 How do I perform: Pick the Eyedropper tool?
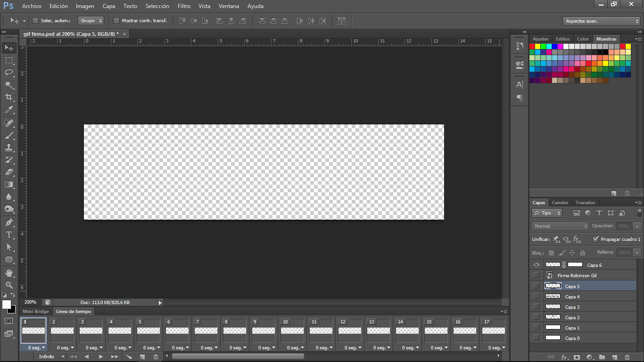(x=9, y=110)
